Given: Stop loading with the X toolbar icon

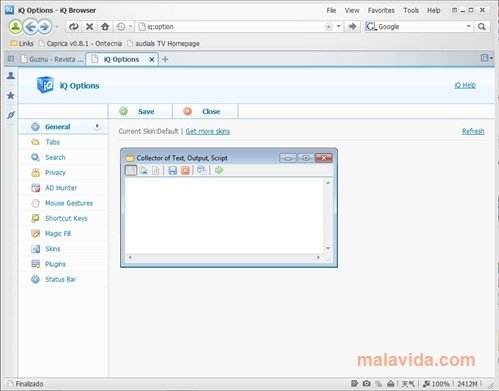Looking at the screenshot, I should pyautogui.click(x=89, y=26).
